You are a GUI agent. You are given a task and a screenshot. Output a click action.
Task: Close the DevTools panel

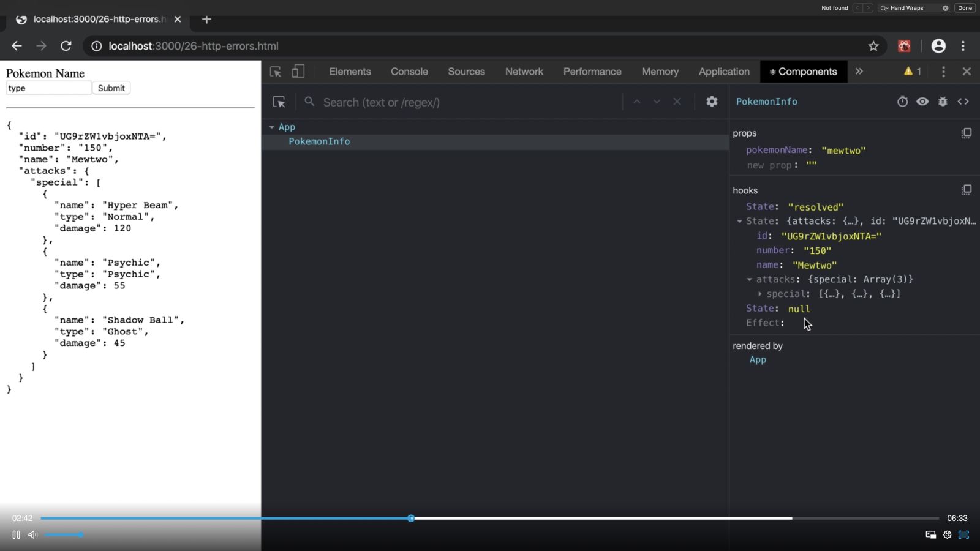pyautogui.click(x=967, y=72)
